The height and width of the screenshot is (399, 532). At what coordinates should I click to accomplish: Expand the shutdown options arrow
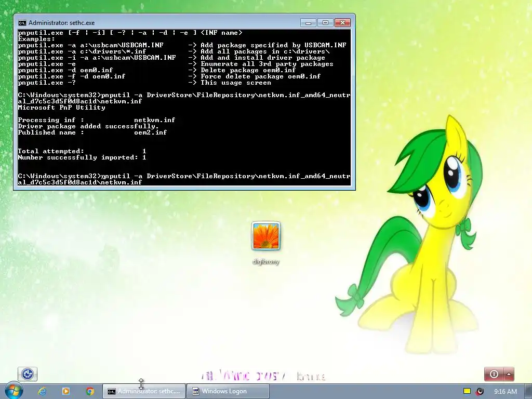click(x=509, y=374)
